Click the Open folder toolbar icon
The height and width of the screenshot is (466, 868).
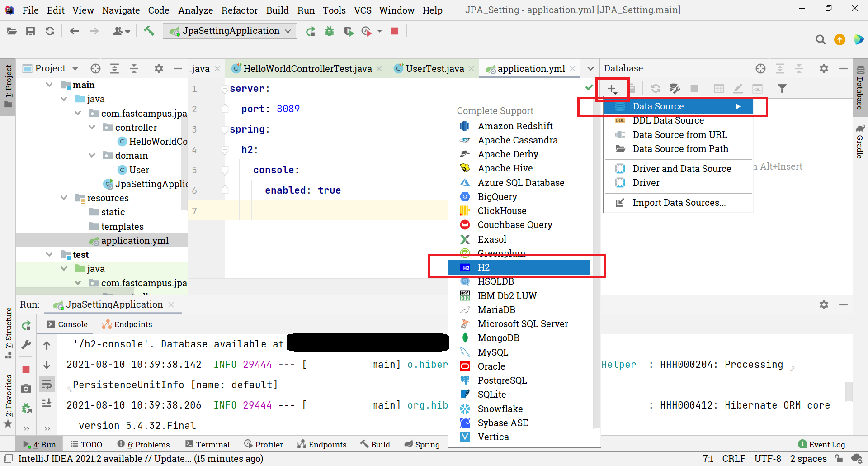pyautogui.click(x=12, y=31)
